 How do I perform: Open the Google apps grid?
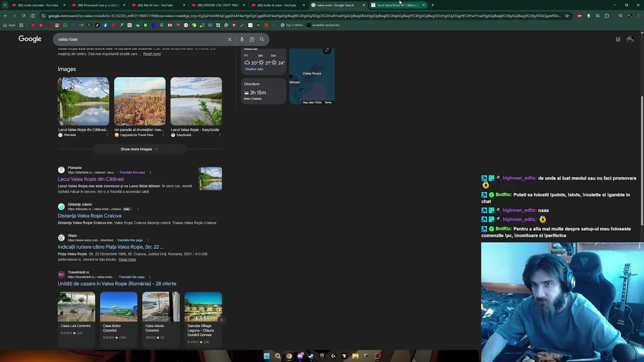(618, 39)
